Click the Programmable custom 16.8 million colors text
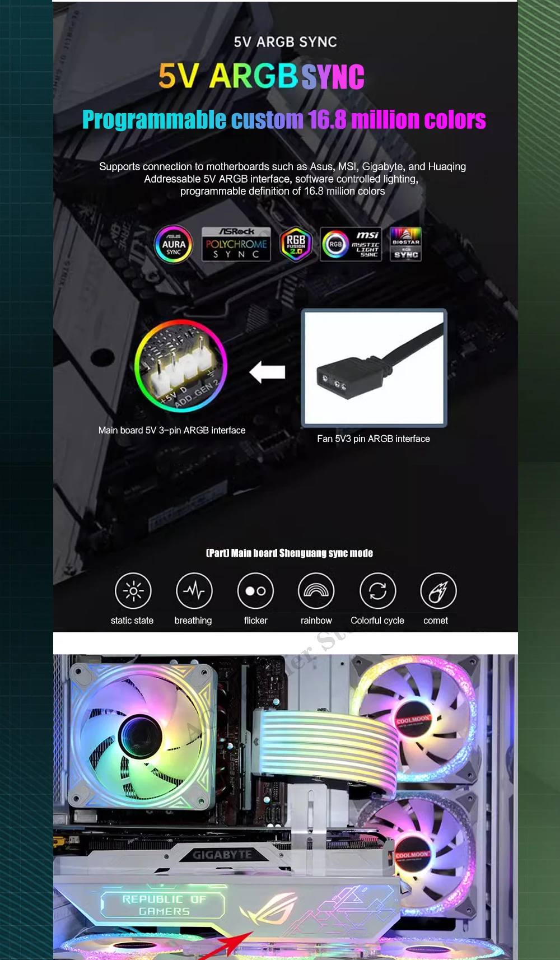560x960 pixels. 284,120
